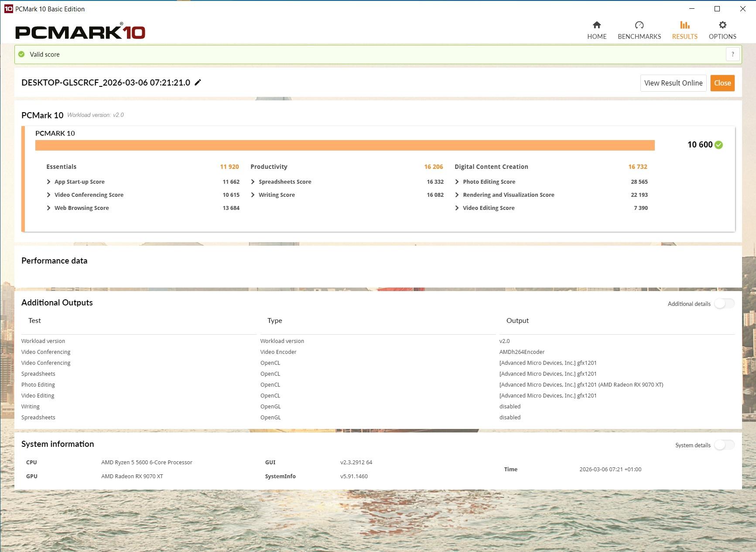The image size is (756, 552).
Task: Click the Test column header
Action: (x=34, y=320)
